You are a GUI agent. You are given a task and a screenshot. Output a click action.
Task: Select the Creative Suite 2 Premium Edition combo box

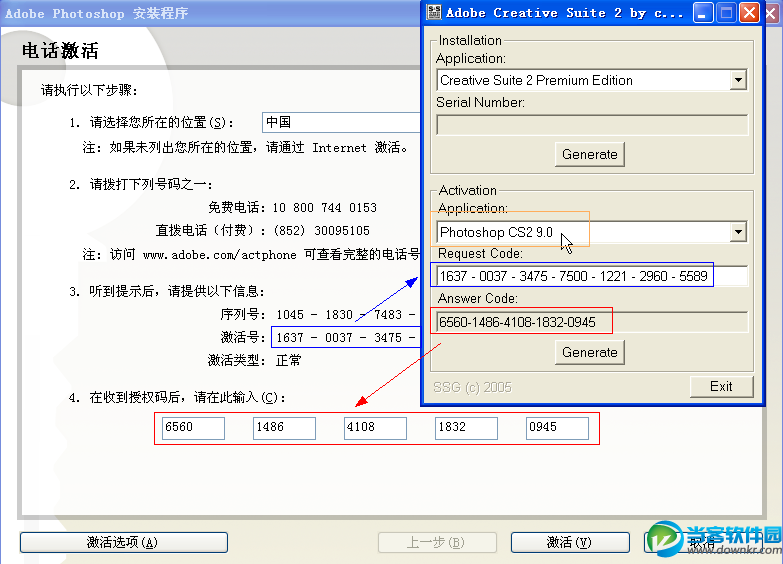592,80
